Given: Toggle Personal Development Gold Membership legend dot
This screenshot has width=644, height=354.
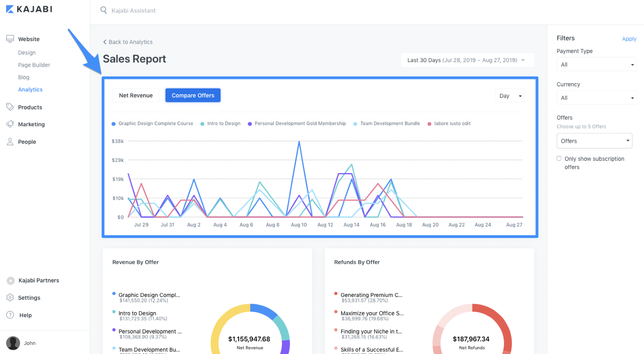Looking at the screenshot, I should (250, 124).
